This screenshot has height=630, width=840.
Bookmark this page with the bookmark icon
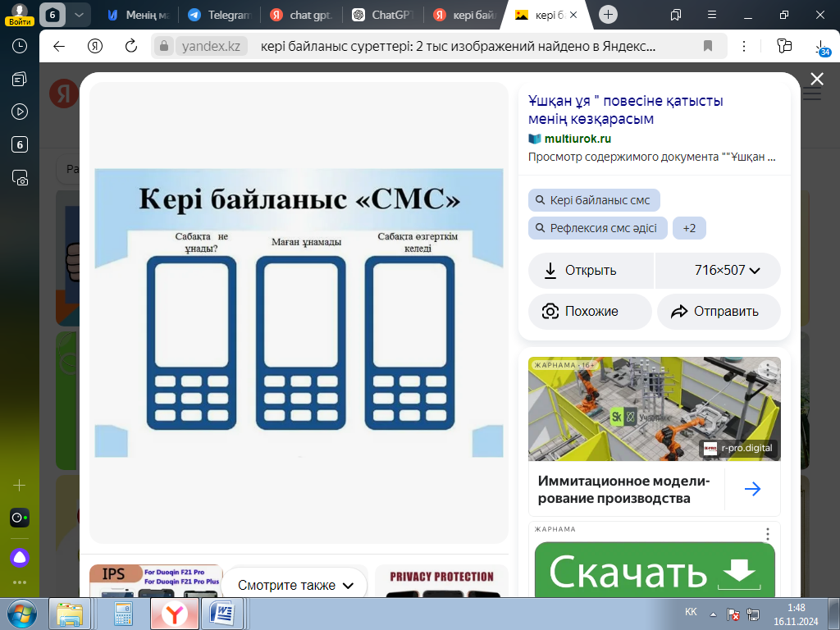click(708, 47)
